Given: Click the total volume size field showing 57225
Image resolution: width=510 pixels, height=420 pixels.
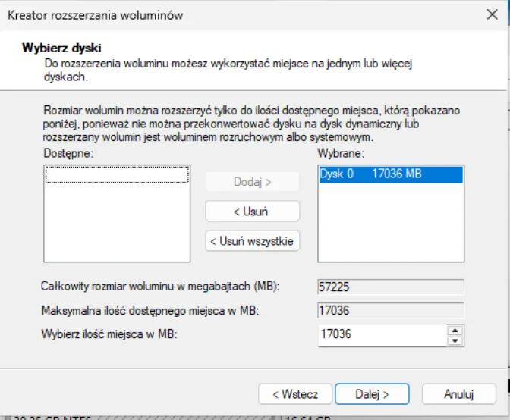Looking at the screenshot, I should pos(390,287).
